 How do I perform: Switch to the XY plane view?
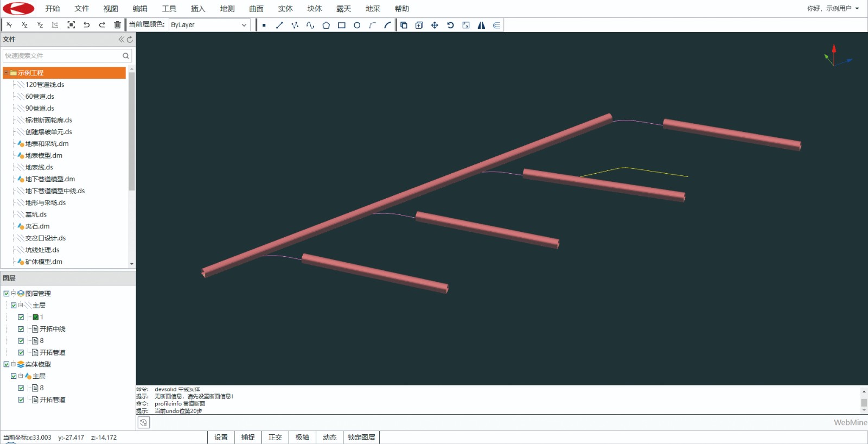[x=9, y=25]
